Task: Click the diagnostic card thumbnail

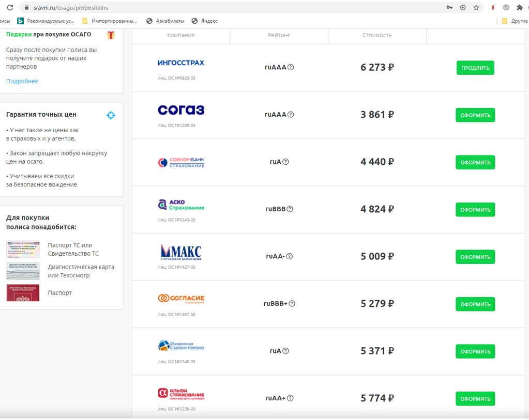Action: coord(23,271)
